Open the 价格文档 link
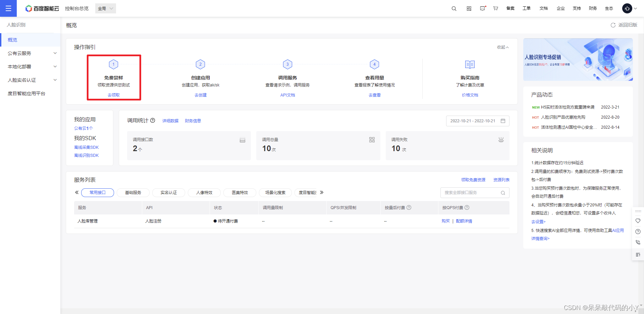This screenshot has width=644, height=314. tap(470, 95)
